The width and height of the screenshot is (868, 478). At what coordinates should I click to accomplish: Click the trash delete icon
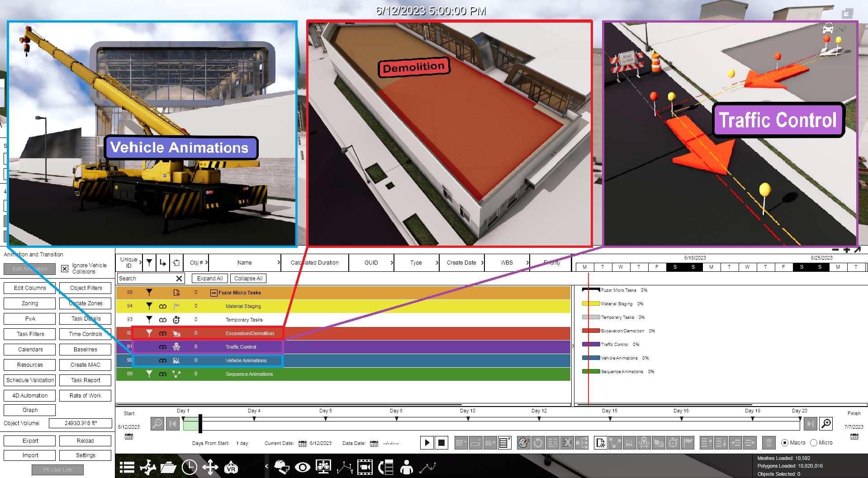click(768, 443)
